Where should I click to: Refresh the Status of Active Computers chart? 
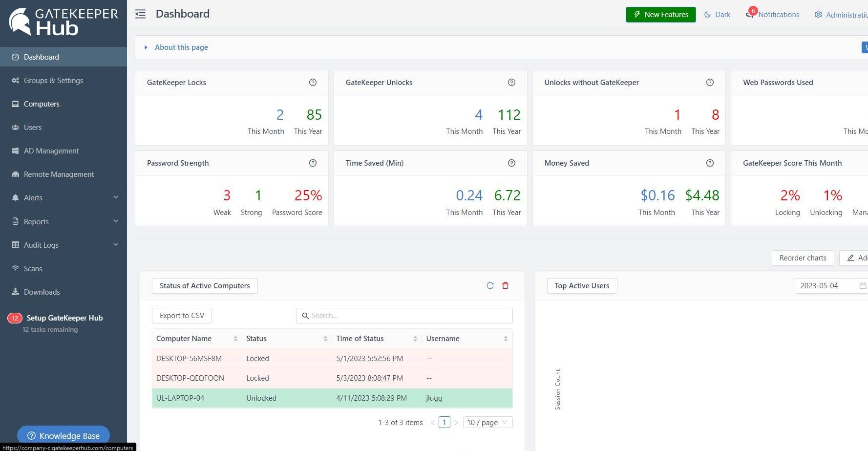pos(490,286)
